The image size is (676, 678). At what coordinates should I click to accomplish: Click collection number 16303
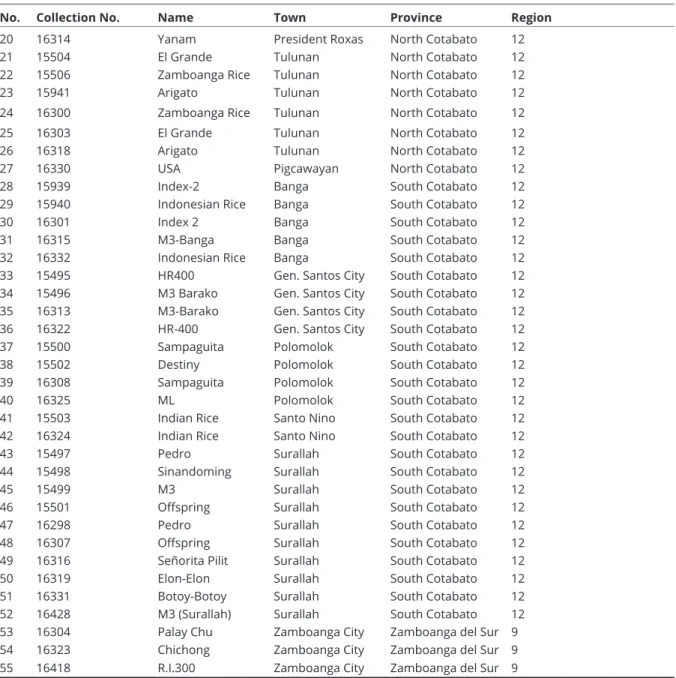tap(53, 133)
